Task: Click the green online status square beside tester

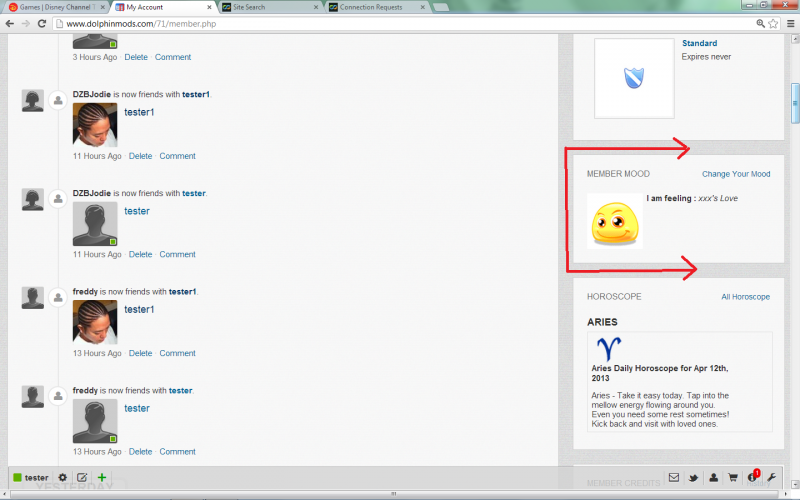Action: pos(17,478)
